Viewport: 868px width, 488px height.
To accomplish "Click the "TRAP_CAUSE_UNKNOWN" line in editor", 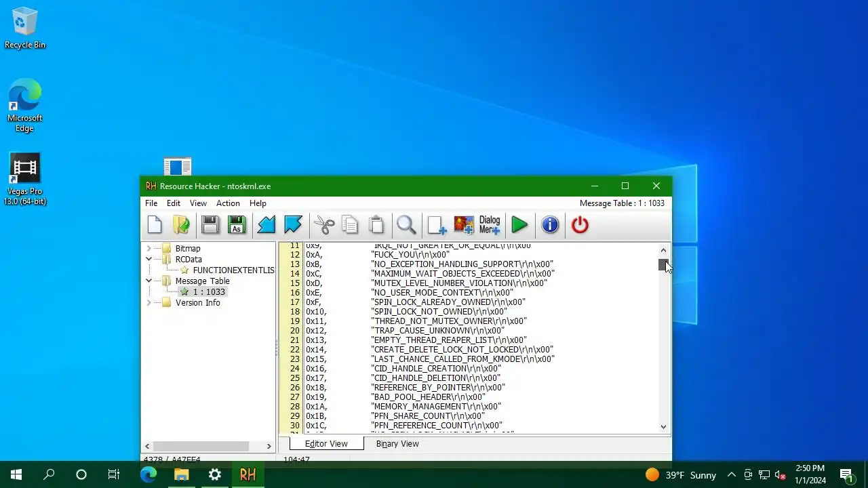I will tap(437, 331).
